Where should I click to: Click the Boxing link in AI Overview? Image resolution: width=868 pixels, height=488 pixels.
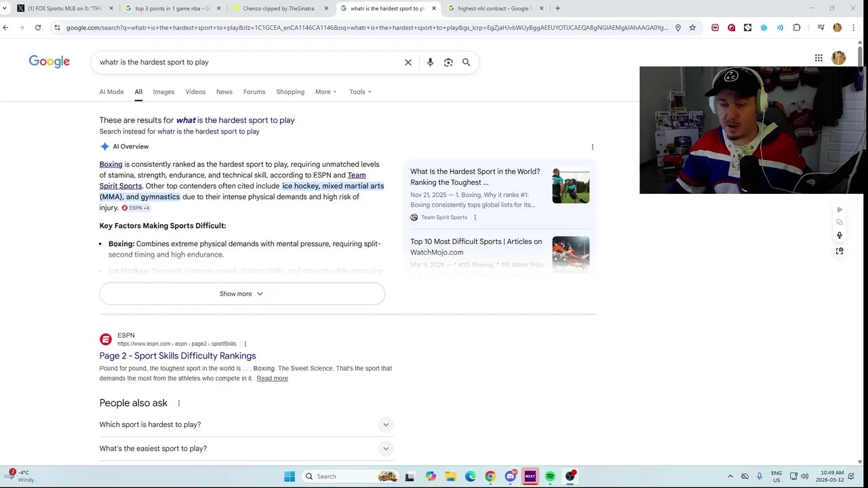(x=111, y=165)
